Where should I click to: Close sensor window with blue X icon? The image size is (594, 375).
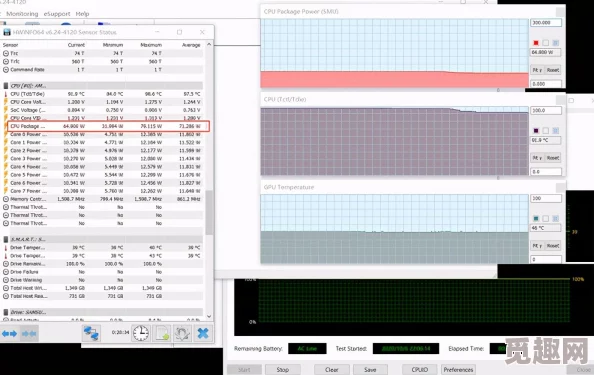[x=203, y=333]
